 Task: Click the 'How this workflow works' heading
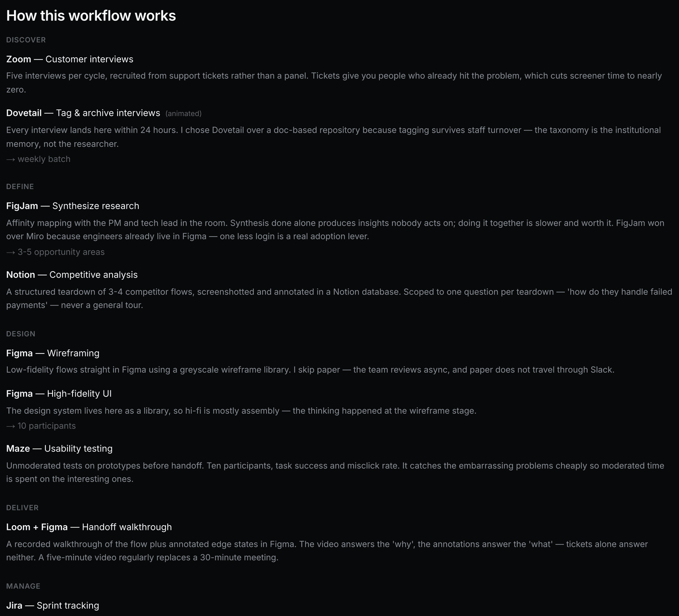tap(91, 16)
